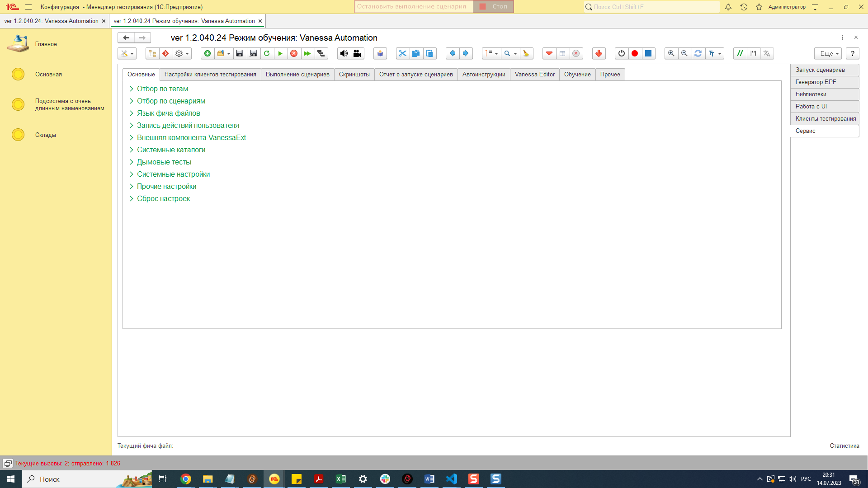Open the gear settings dropdown in toolbar
Viewport: 868px width, 488px height.
tap(182, 53)
